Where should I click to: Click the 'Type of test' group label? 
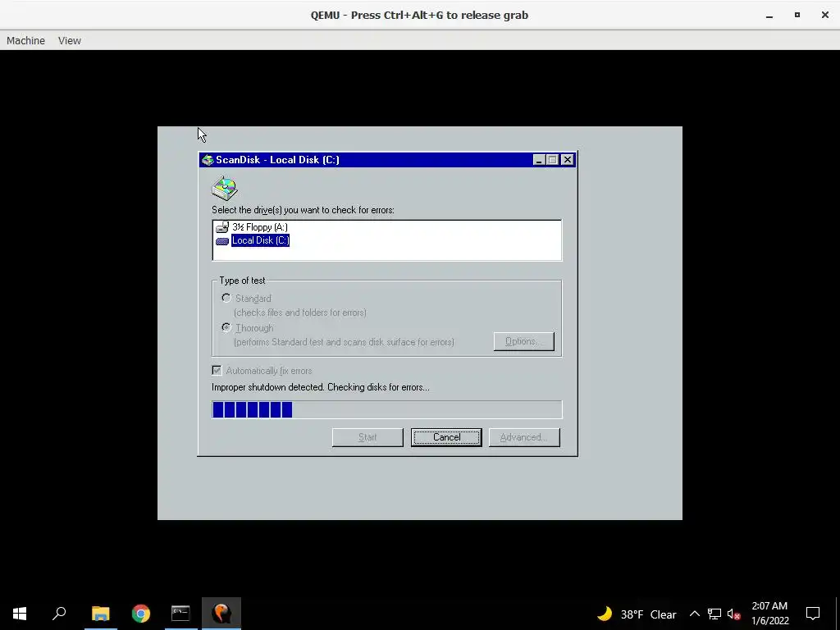242,281
